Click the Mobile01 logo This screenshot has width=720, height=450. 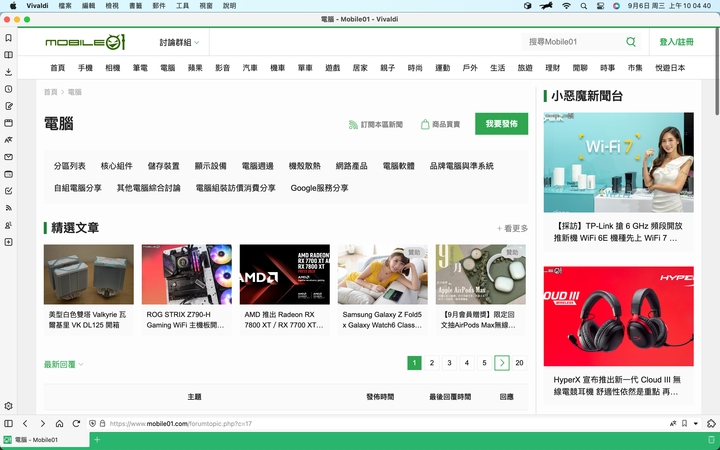tap(85, 42)
